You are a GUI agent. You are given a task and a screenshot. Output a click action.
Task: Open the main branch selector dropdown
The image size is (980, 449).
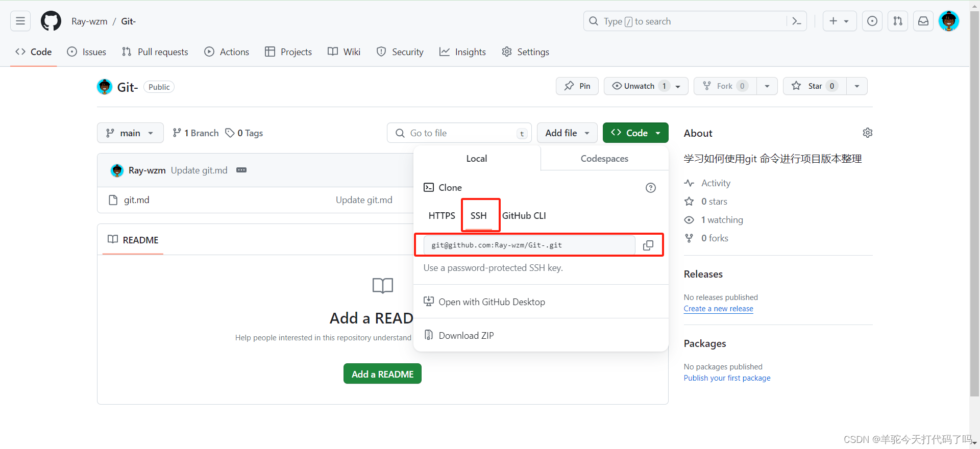[130, 133]
